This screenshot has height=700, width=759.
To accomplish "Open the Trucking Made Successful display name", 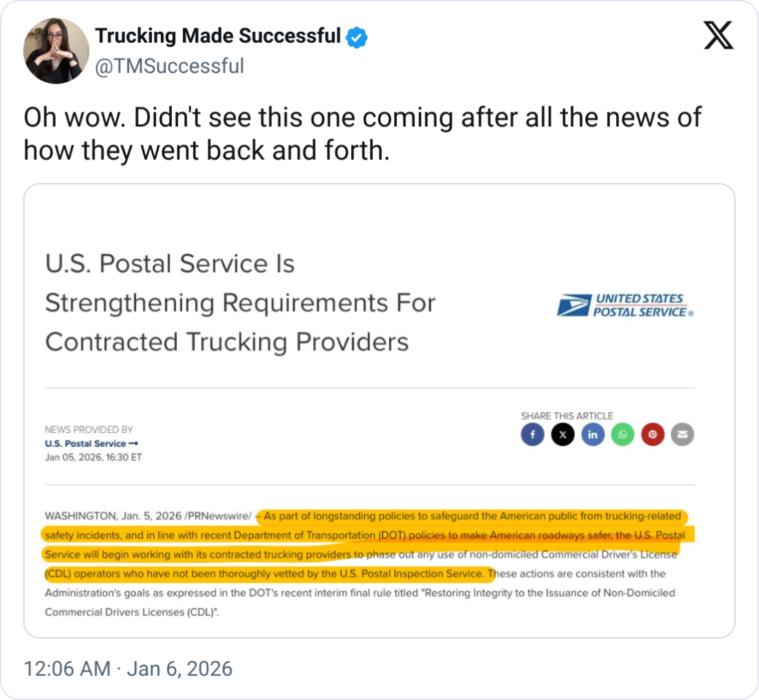I will (218, 37).
